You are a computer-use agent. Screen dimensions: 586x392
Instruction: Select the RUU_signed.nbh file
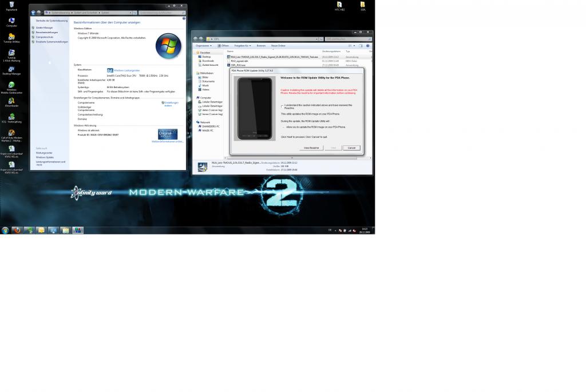(x=239, y=61)
